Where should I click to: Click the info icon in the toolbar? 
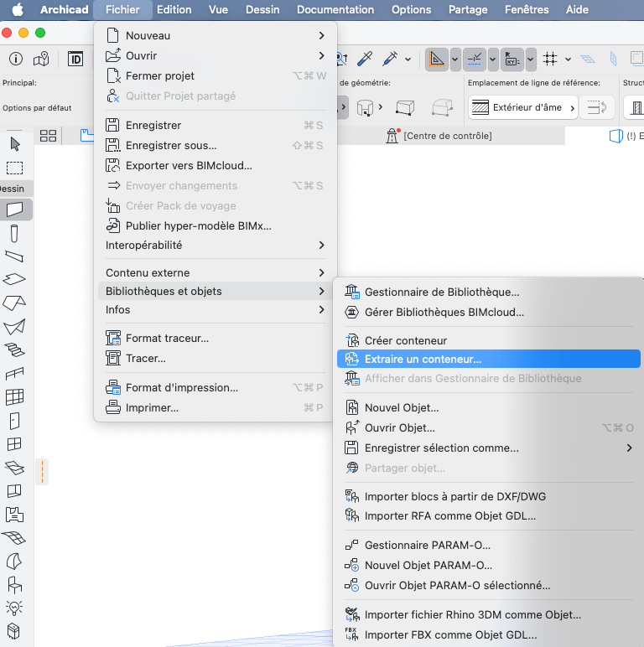(x=16, y=59)
